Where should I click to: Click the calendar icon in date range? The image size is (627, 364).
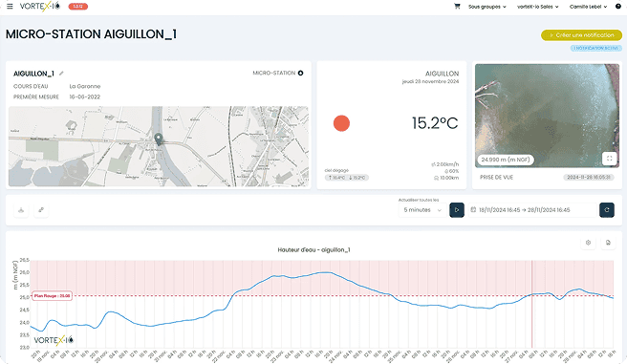tap(473, 210)
